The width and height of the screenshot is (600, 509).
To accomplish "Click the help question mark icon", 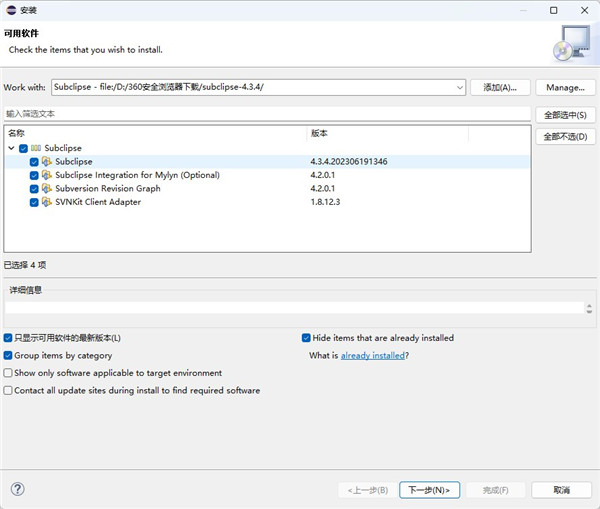I will [17, 489].
